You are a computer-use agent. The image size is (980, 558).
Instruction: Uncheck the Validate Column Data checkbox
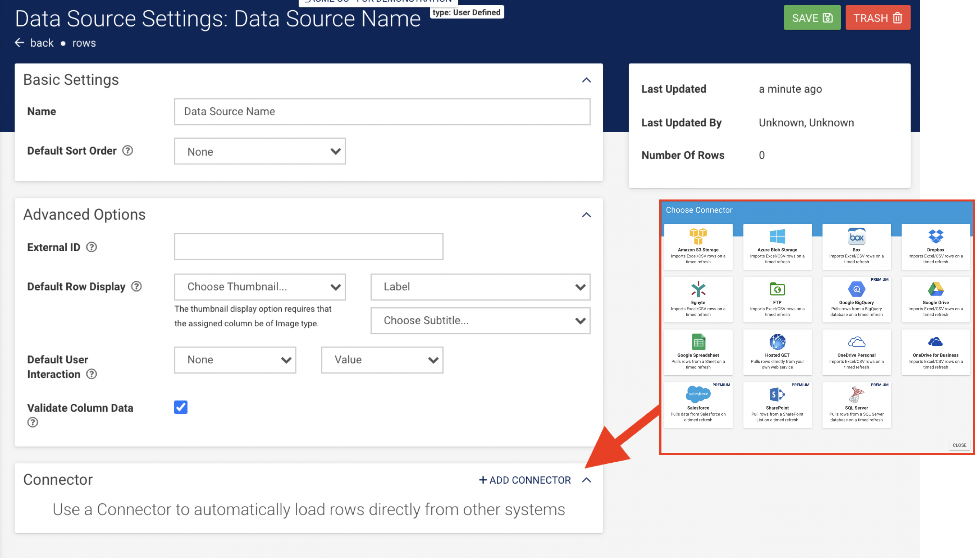181,407
